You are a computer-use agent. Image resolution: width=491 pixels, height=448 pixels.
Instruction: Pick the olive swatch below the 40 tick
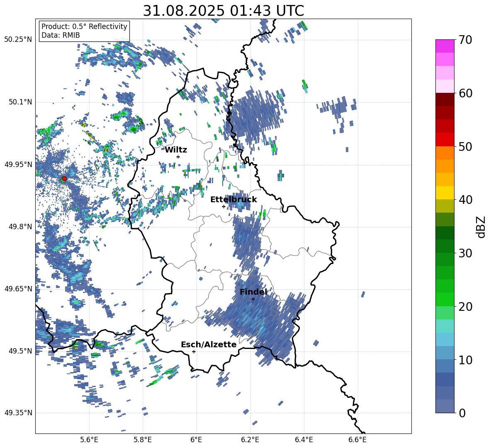click(x=445, y=206)
